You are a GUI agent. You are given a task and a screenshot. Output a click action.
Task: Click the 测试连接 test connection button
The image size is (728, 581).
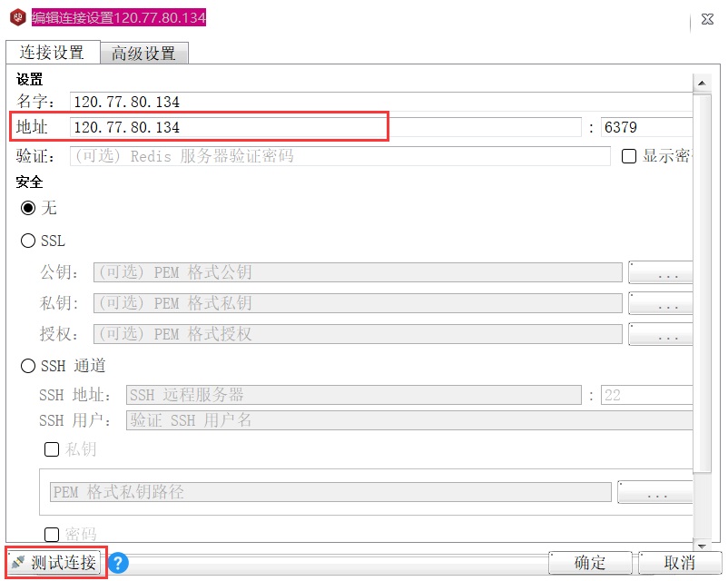[54, 563]
